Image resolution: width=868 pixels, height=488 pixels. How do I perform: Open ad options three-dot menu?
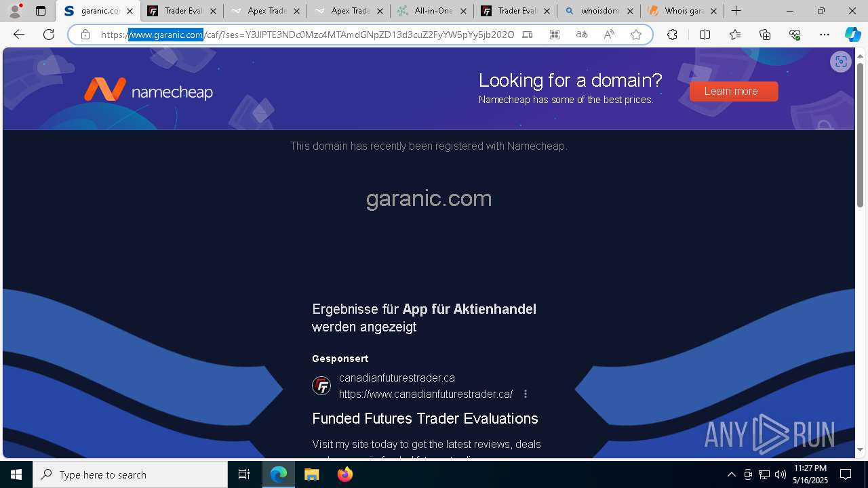(x=526, y=394)
